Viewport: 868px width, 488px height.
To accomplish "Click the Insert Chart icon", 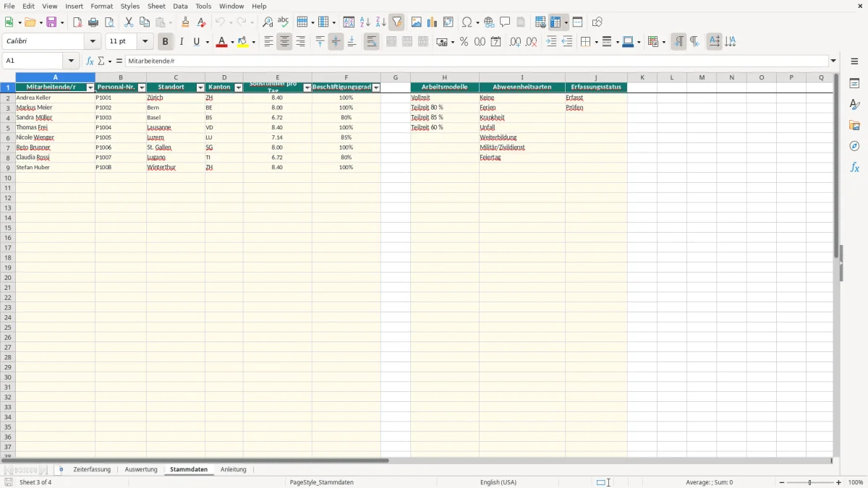I will tap(433, 22).
